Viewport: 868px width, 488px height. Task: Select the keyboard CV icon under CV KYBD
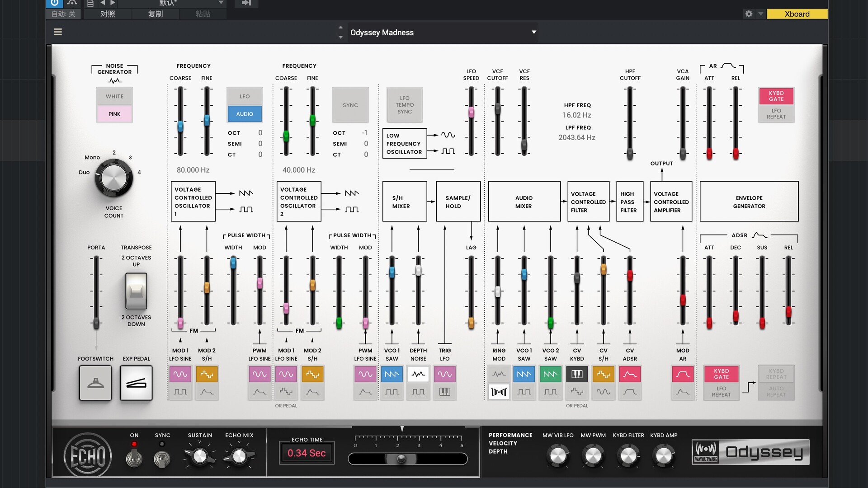(577, 374)
